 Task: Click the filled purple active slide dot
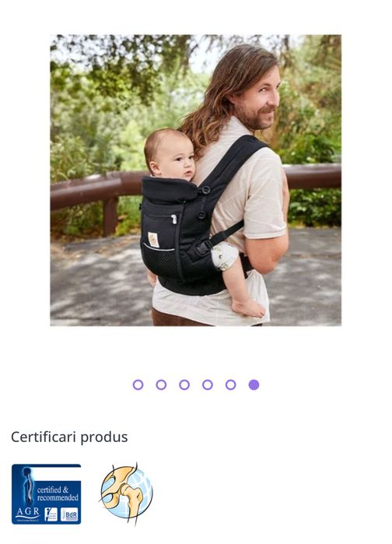click(x=254, y=384)
